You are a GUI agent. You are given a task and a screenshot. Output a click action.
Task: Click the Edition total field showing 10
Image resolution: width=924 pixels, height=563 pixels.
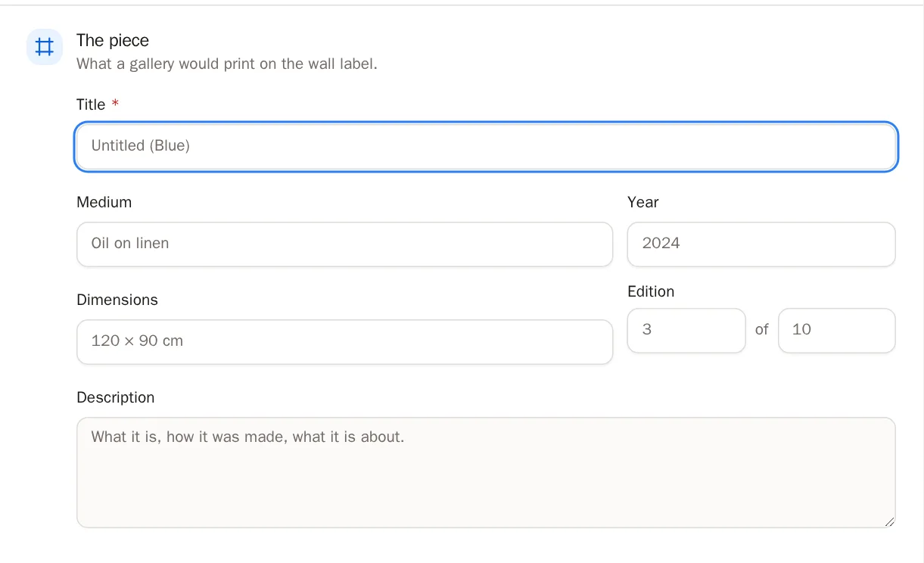(x=837, y=331)
